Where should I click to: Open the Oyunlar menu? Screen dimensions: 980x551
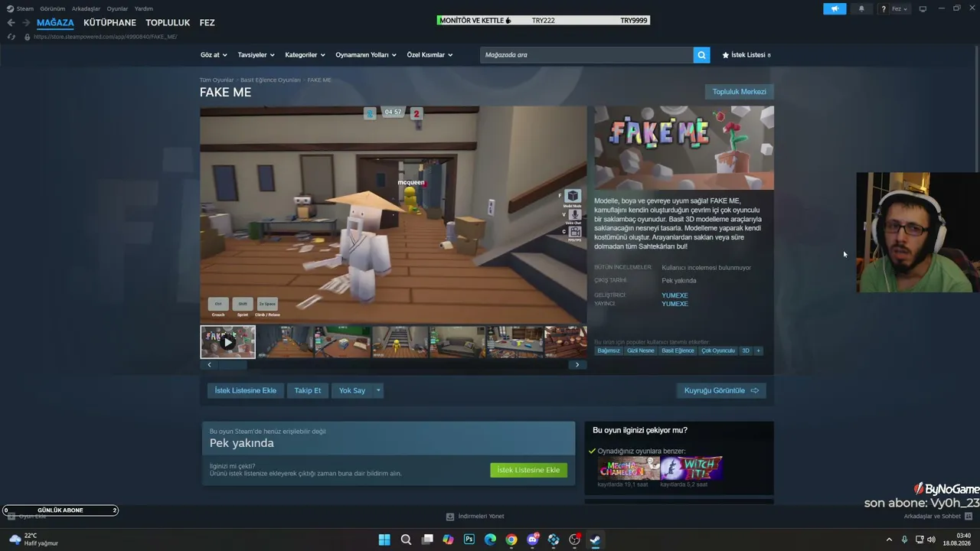[x=117, y=8]
